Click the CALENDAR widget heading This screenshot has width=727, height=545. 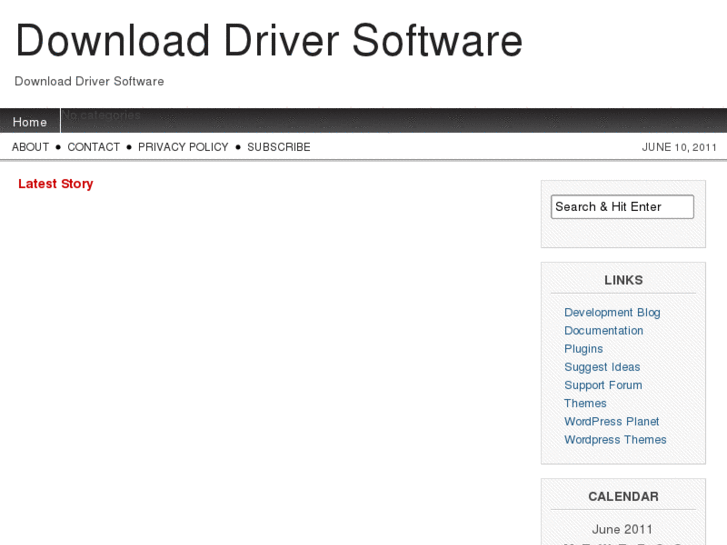coord(623,497)
